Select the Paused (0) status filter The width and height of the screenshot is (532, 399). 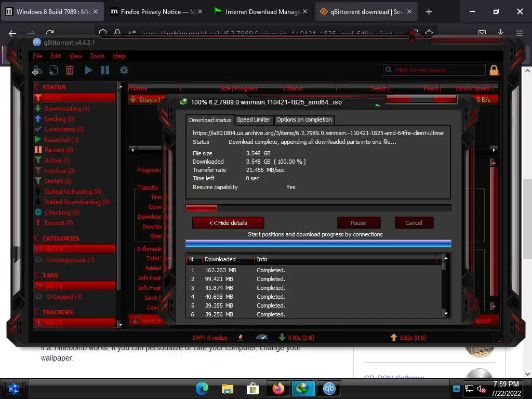(58, 150)
